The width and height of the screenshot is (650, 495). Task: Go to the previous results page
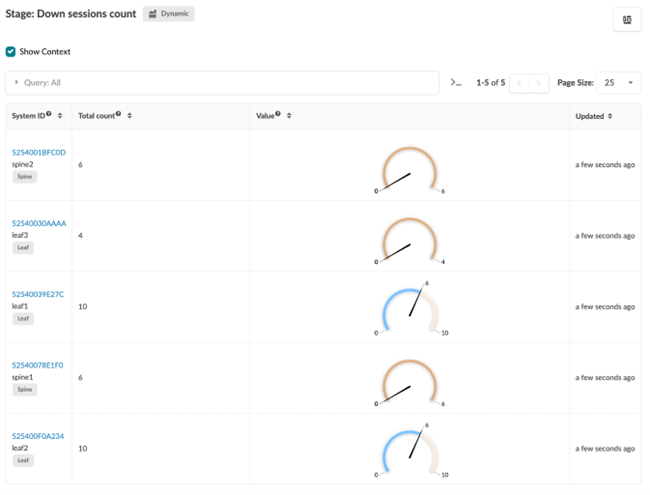click(519, 83)
